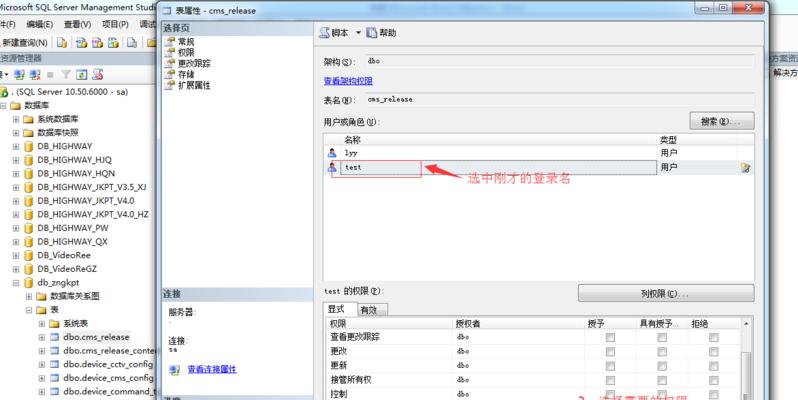798x400 pixels.
Task: Click the Filter funnel icon in Object Explorer
Action: click(66, 75)
